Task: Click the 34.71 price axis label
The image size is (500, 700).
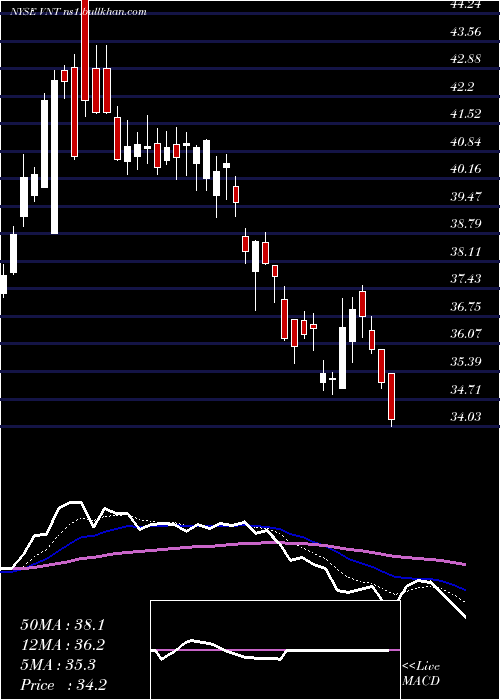Action: click(x=467, y=390)
